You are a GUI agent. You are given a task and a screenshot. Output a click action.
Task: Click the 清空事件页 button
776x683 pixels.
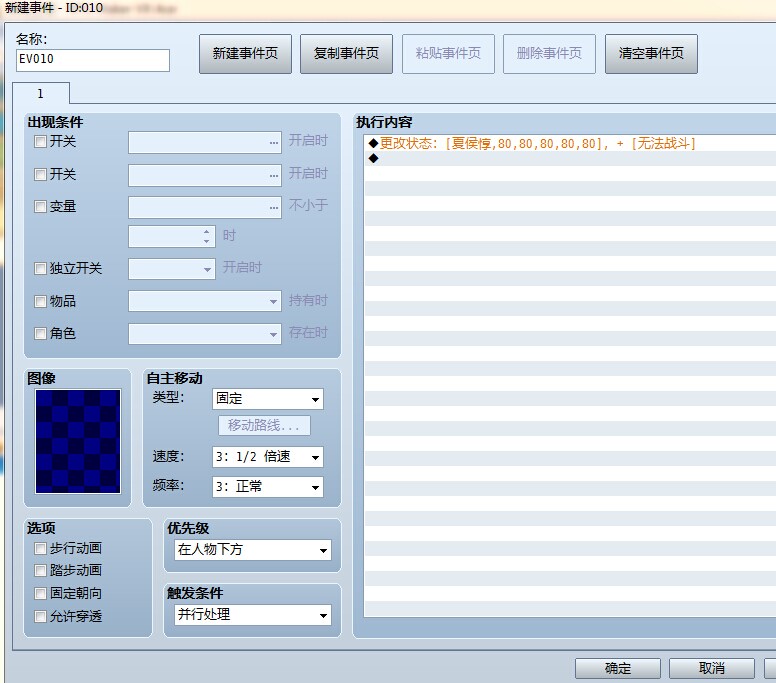pos(651,53)
